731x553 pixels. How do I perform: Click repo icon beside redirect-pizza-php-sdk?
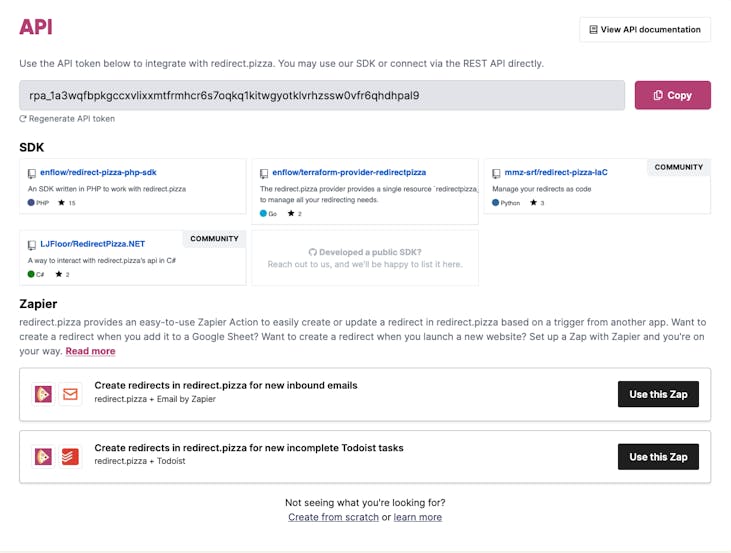[x=32, y=173]
